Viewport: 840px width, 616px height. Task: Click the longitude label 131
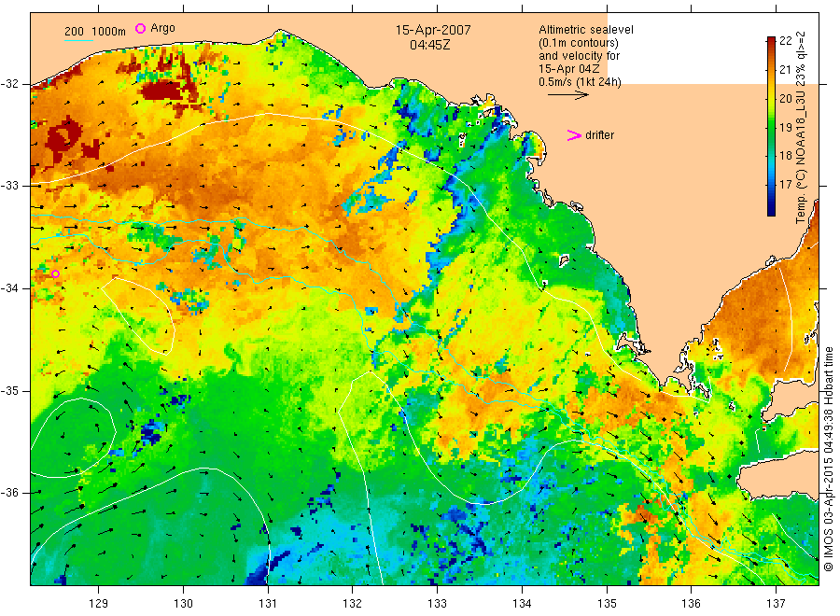268,604
